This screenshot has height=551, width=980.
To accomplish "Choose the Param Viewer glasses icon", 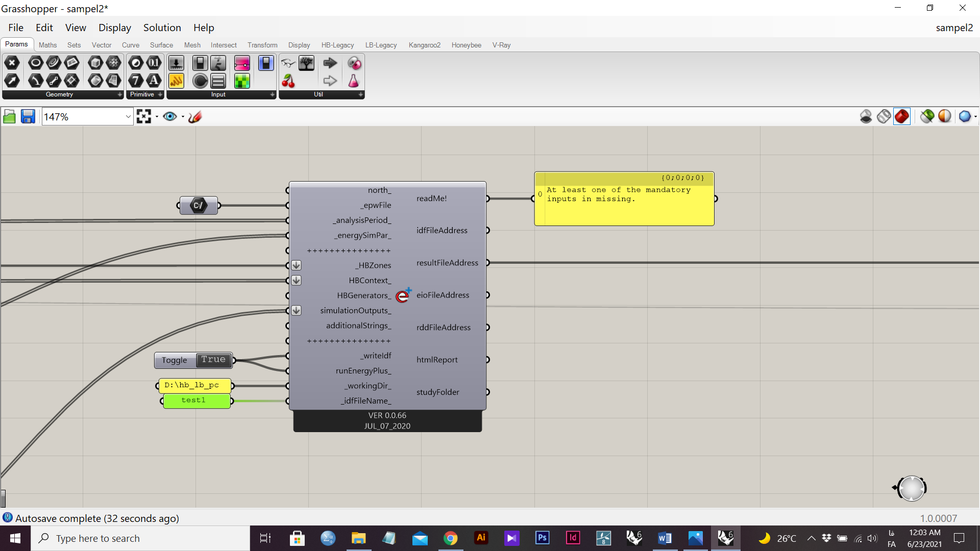I will tap(288, 63).
